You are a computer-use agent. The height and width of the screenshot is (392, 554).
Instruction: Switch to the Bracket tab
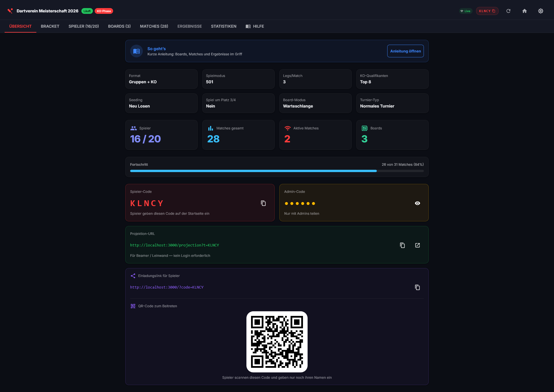point(50,26)
